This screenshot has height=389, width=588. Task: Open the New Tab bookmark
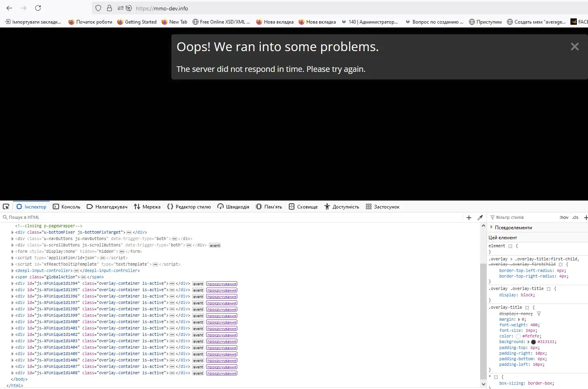(174, 22)
